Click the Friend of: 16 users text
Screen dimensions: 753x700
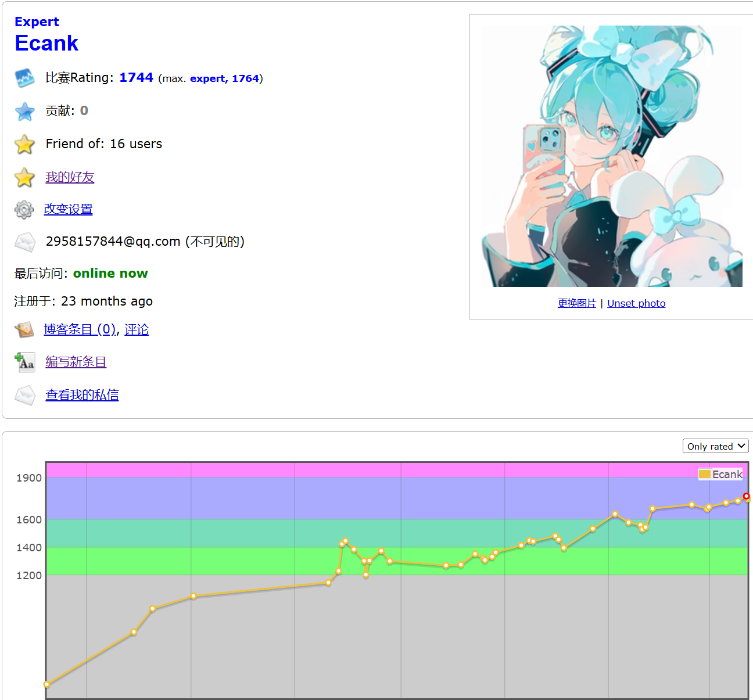point(104,144)
